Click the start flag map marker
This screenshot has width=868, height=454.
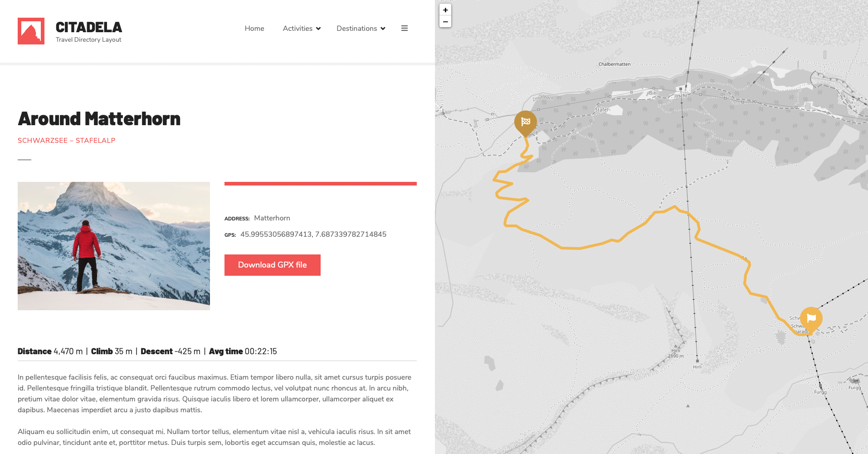(811, 318)
